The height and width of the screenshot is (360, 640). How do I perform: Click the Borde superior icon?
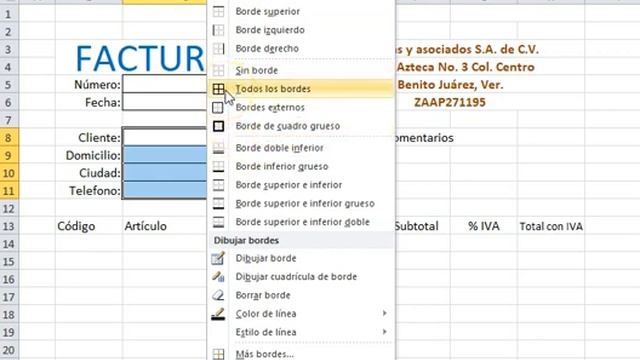pos(218,11)
